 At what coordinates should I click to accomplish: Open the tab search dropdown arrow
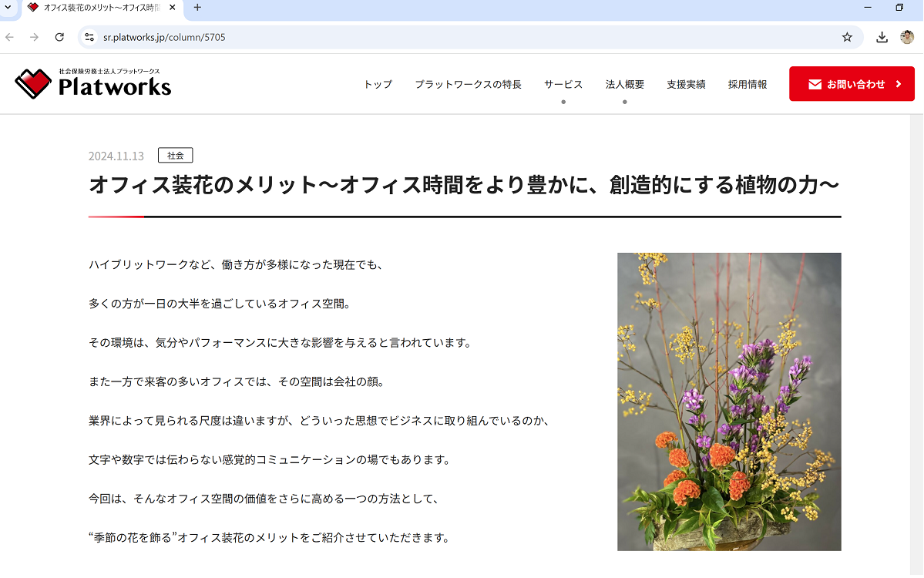click(x=8, y=8)
